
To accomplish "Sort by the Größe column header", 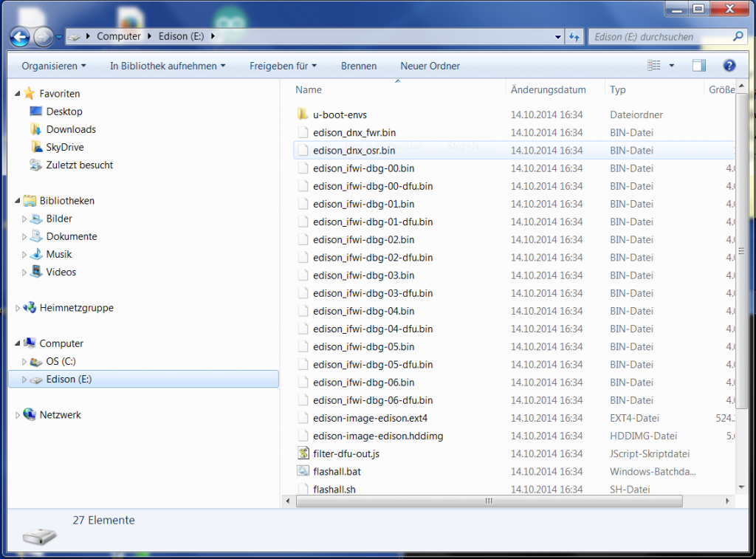I will 721,89.
